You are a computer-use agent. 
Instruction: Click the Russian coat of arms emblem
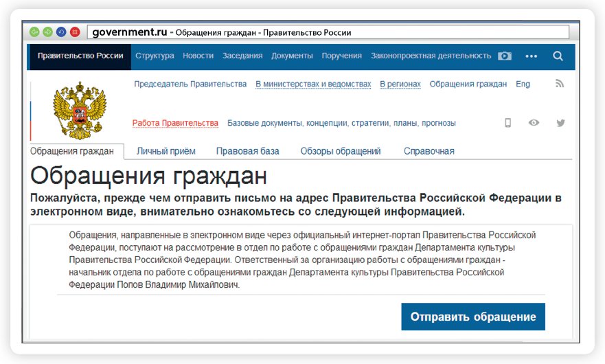80,111
